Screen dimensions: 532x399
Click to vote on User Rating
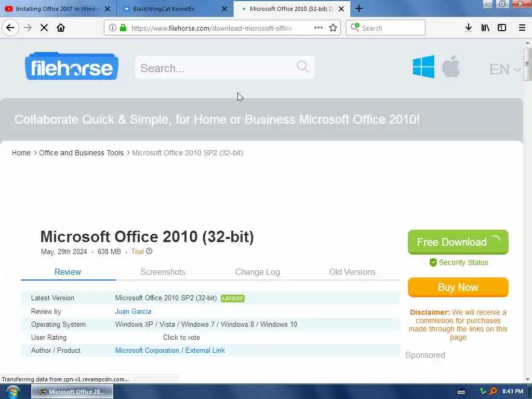pyautogui.click(x=181, y=337)
